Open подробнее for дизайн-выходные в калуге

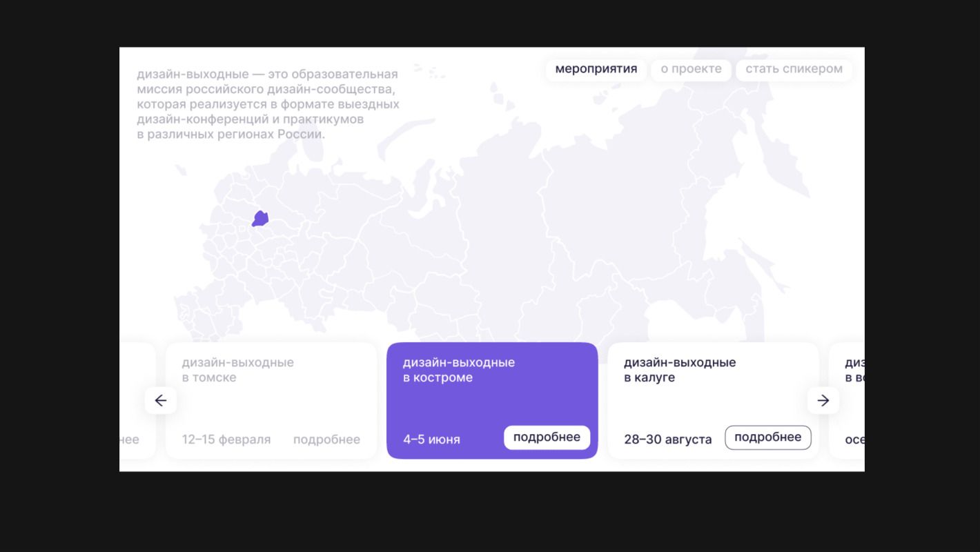coord(768,437)
